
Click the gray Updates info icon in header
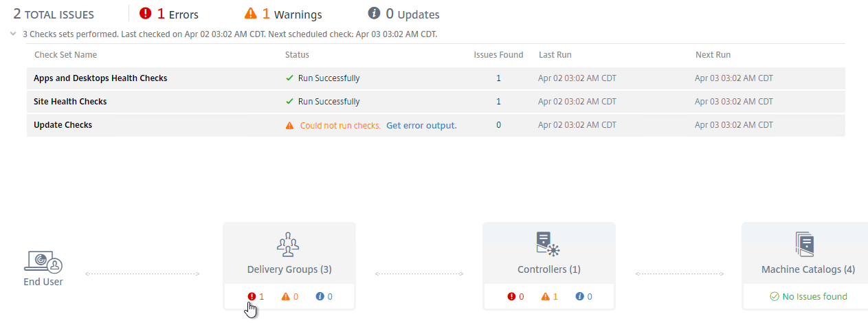tap(374, 13)
